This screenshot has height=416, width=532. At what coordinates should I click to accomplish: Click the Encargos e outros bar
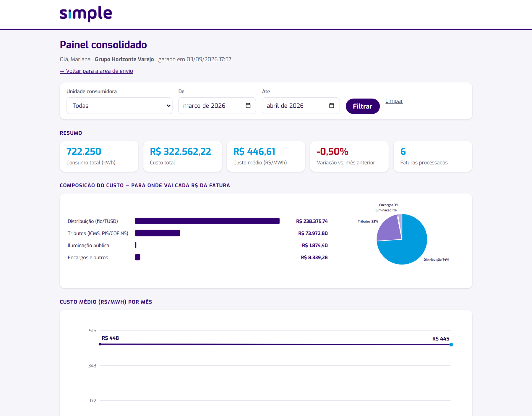138,257
